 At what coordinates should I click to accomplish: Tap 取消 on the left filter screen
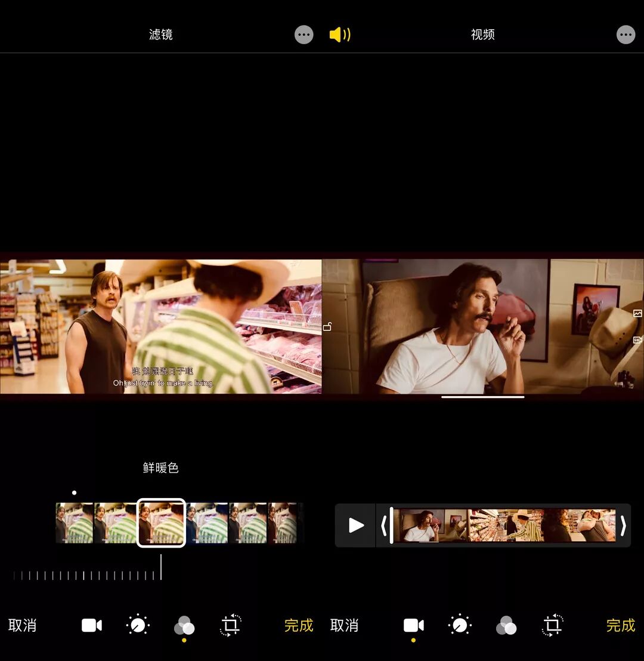click(x=22, y=626)
